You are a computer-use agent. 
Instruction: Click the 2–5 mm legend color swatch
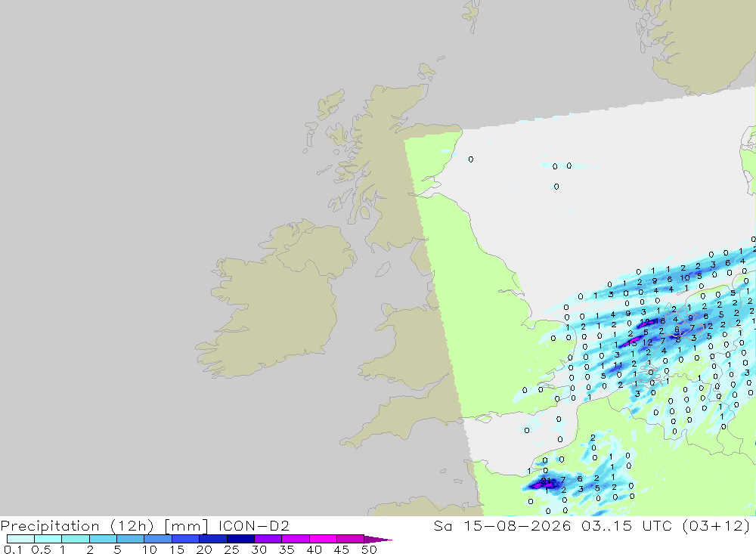pyautogui.click(x=103, y=539)
